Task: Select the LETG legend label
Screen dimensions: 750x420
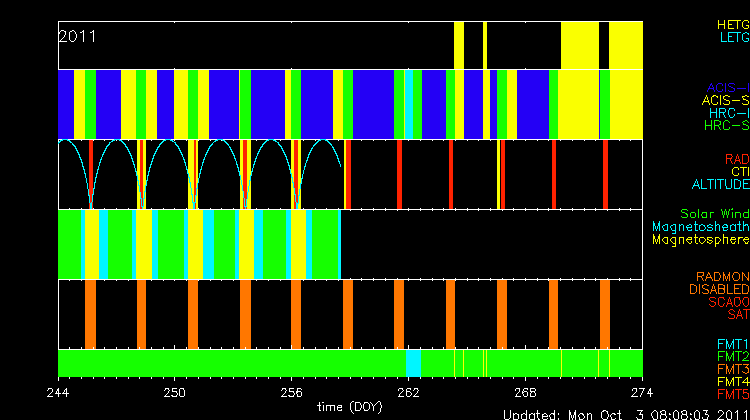Action: (733, 37)
